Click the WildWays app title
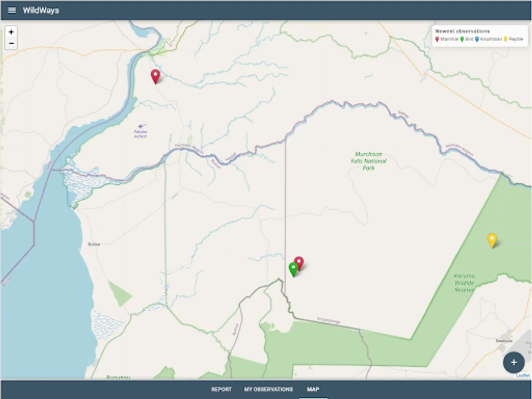532x399 pixels. [41, 10]
